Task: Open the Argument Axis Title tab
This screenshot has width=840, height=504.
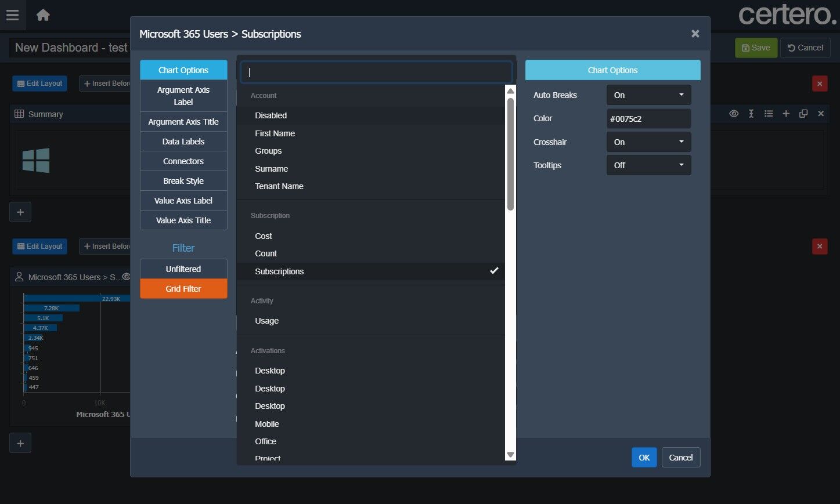Action: point(183,122)
